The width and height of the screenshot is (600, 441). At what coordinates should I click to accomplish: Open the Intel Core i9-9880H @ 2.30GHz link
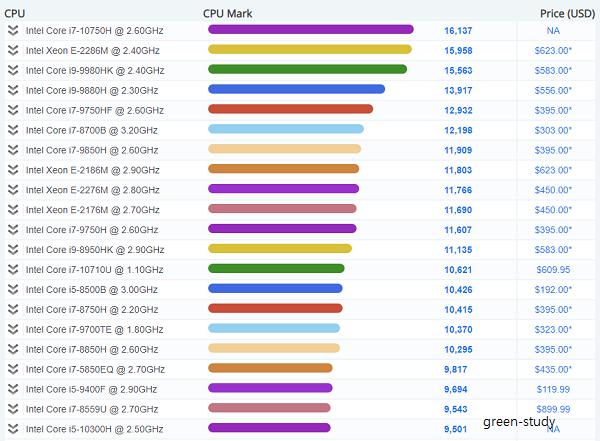[92, 90]
